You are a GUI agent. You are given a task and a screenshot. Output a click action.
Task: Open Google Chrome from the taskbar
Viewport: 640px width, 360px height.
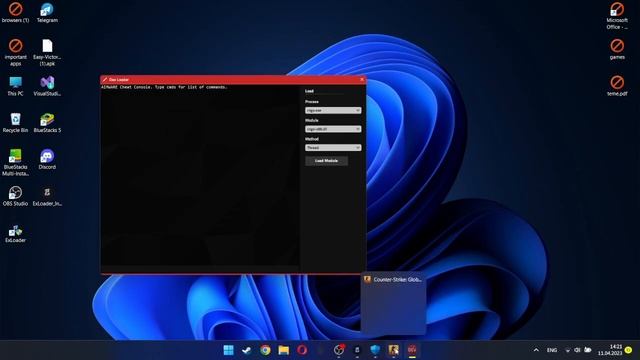[265, 350]
